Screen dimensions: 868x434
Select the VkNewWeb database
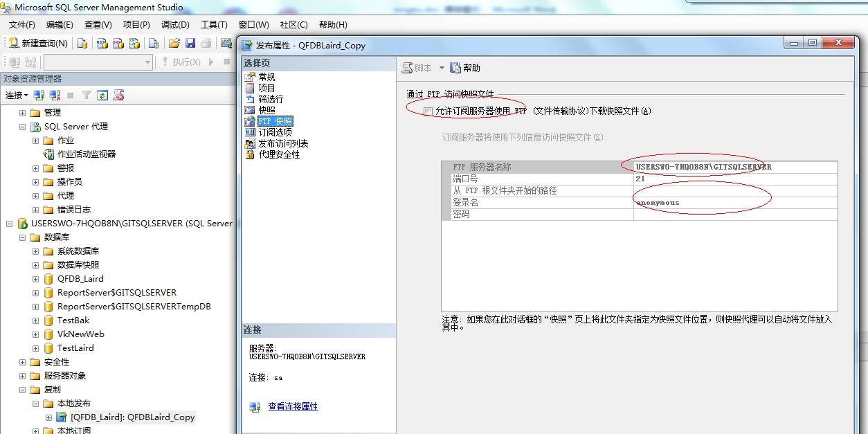pyautogui.click(x=81, y=334)
